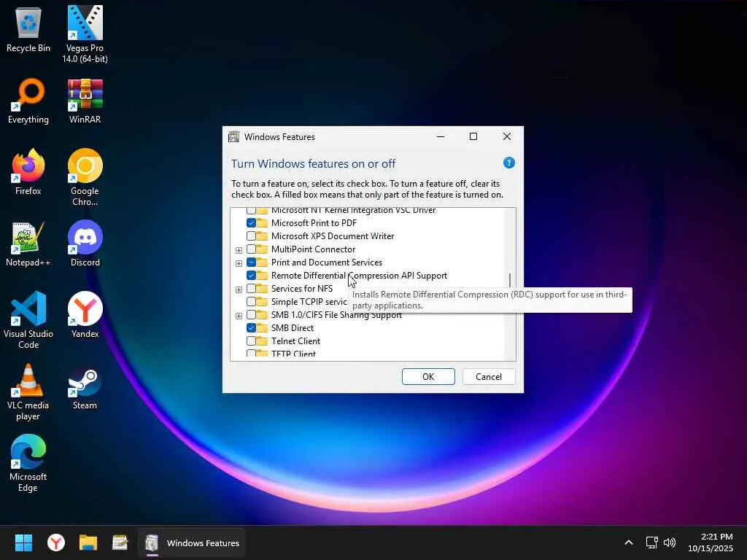Expand Print and Document Services node

[x=239, y=263]
